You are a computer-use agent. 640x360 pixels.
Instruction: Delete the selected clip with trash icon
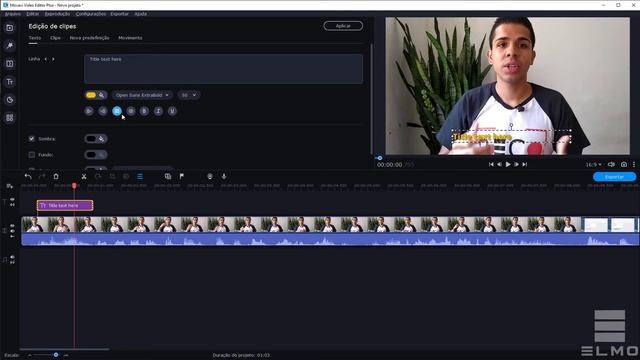pos(56,176)
